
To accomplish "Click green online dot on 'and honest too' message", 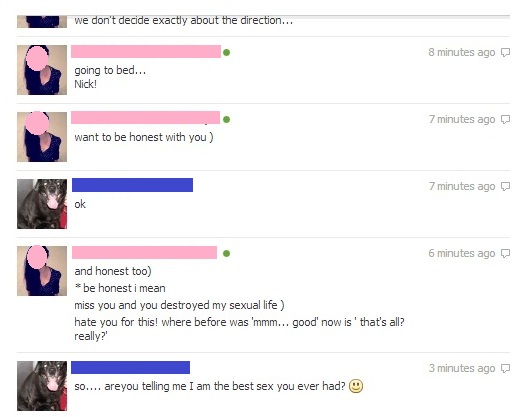I will point(226,254).
